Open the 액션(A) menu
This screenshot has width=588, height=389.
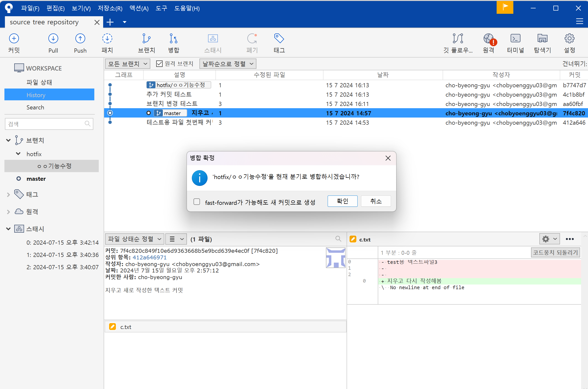pos(139,8)
